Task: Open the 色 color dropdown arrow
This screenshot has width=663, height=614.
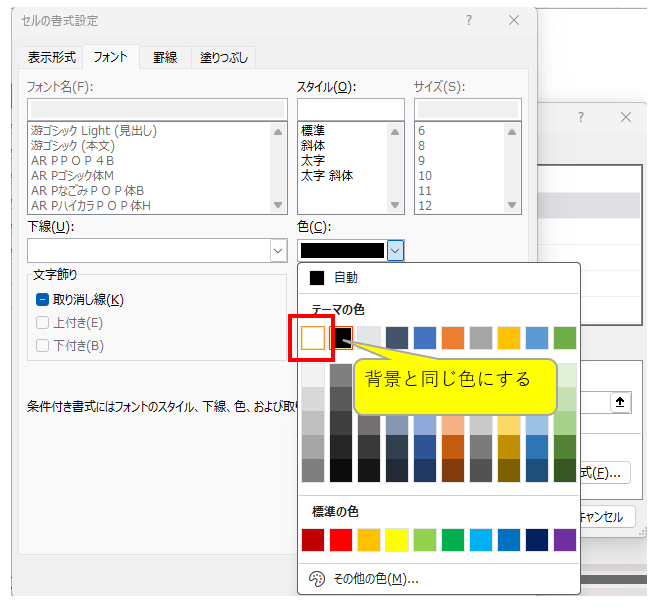Action: coord(395,251)
